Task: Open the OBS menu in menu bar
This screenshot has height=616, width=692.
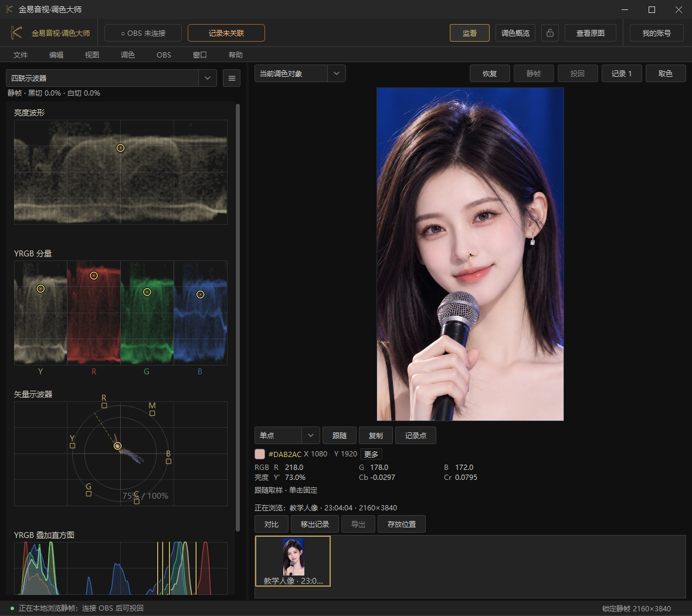Action: click(x=164, y=55)
